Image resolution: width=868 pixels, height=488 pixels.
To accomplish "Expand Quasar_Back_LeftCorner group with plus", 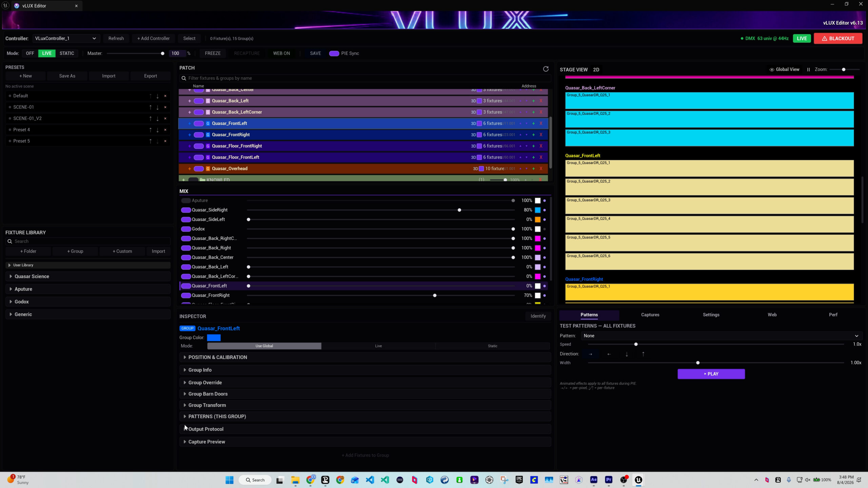I will coord(190,112).
